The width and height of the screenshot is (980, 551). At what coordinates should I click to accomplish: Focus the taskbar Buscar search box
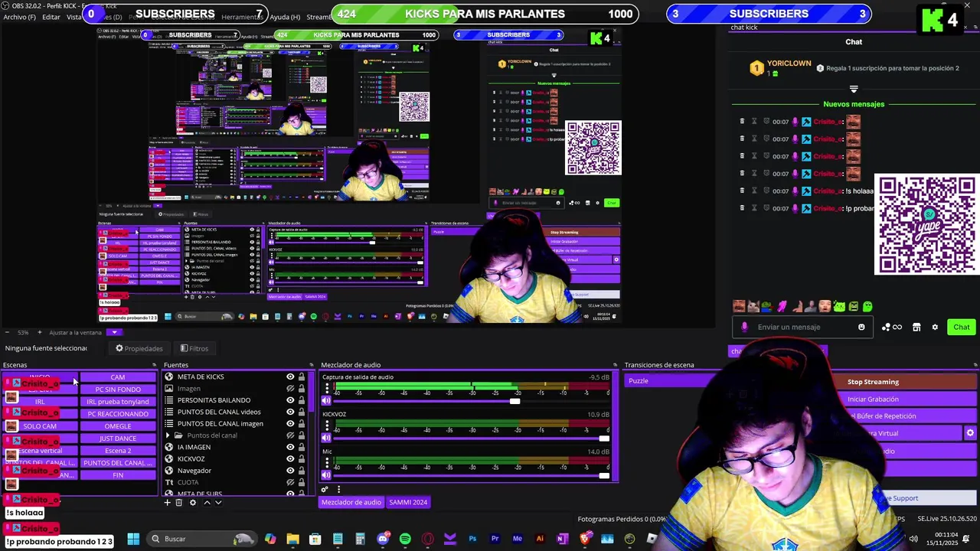click(x=202, y=539)
